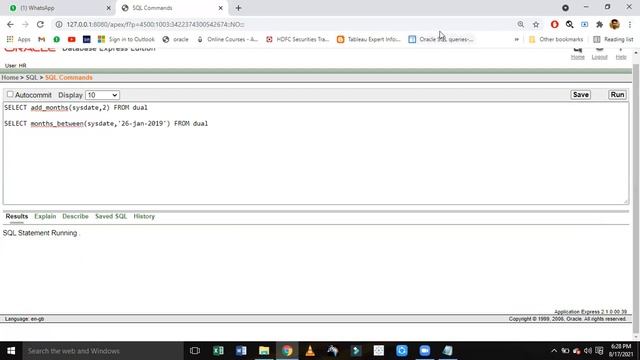Open the Display rows dropdown
The image size is (640, 360).
point(102,95)
